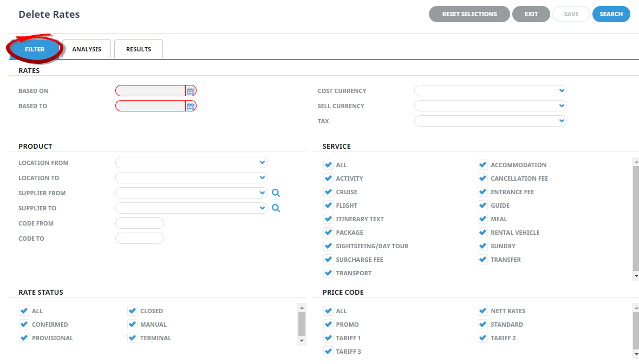Toggle the Sundry service checkbox
The height and width of the screenshot is (364, 639).
coord(483,246)
